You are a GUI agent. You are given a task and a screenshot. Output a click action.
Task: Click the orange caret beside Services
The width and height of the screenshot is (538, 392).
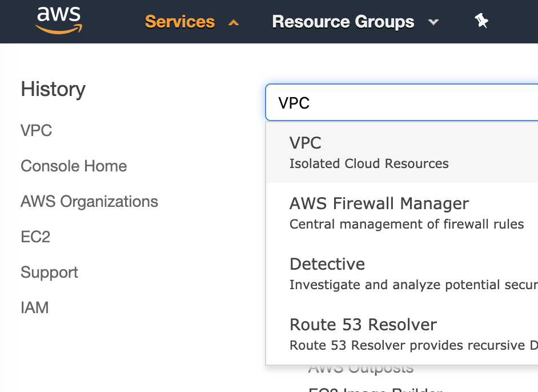click(234, 23)
